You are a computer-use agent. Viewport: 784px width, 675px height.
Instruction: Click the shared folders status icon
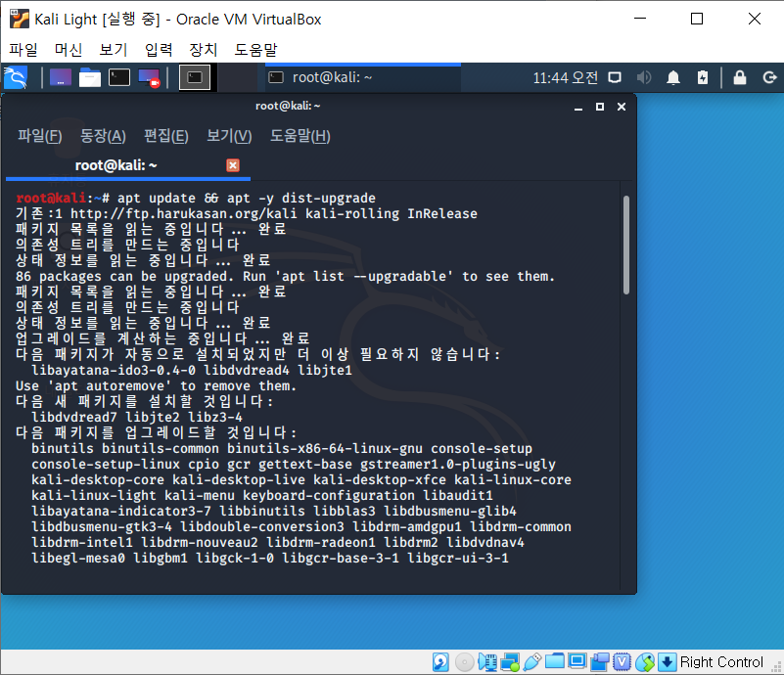(555, 661)
